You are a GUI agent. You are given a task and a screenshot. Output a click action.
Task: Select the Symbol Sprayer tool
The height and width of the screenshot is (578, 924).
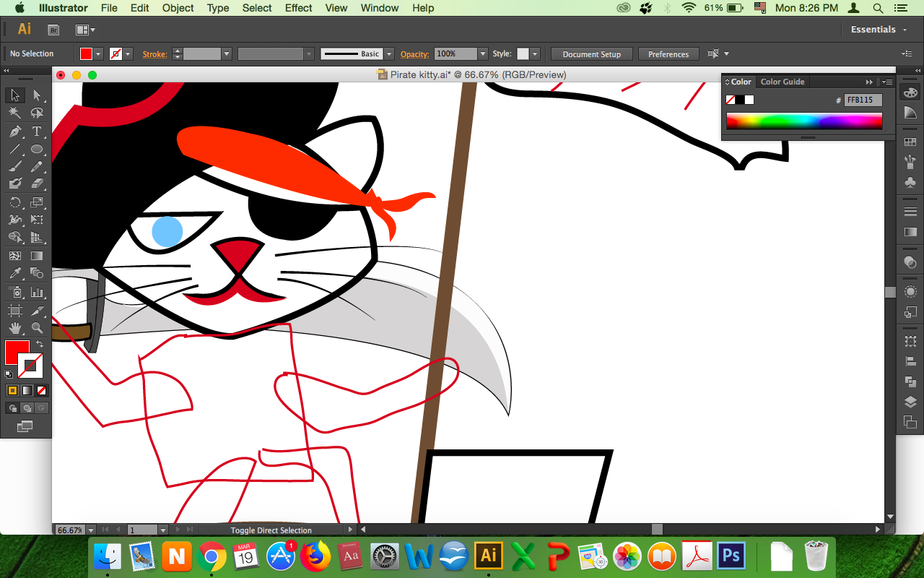coord(15,293)
